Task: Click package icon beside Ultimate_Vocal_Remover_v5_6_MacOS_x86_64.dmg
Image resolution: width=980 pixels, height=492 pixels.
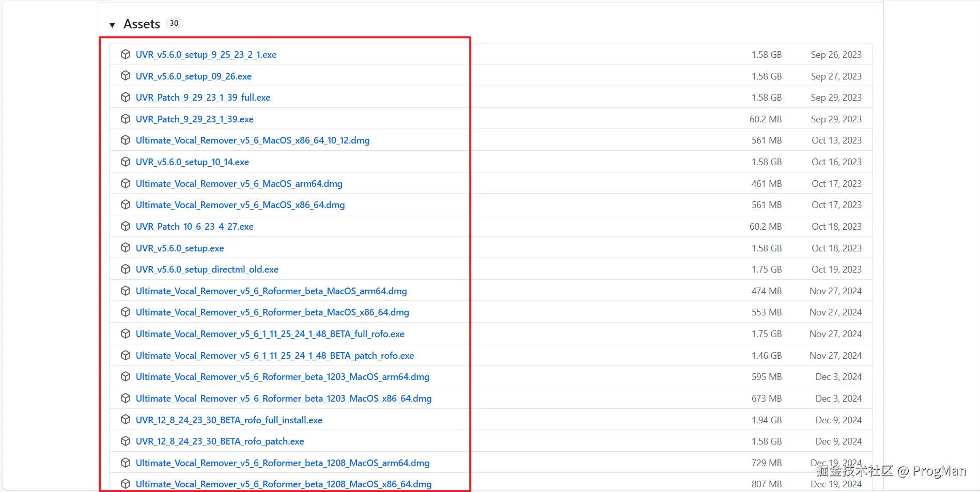Action: (x=126, y=204)
